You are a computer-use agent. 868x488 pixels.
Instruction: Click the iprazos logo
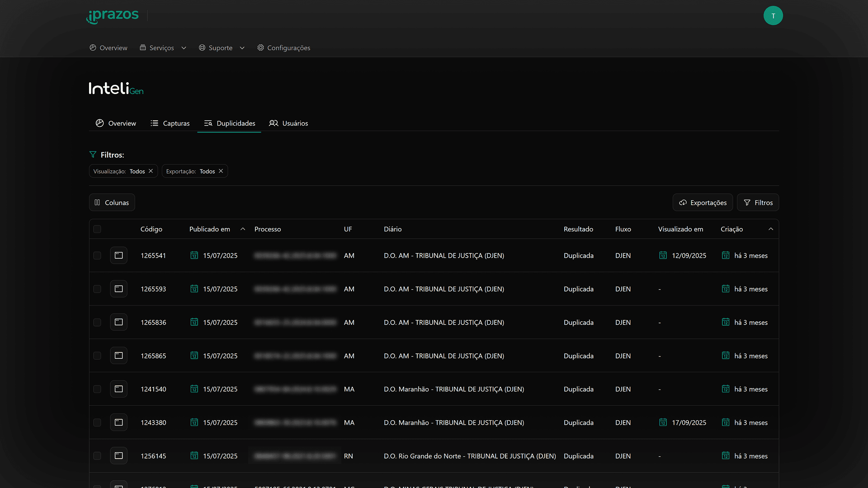click(x=113, y=16)
